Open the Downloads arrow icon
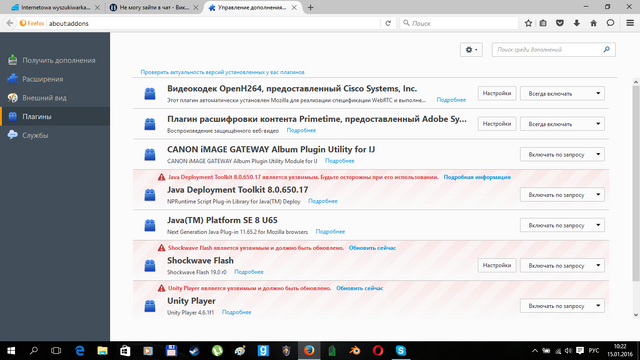 [x=577, y=23]
